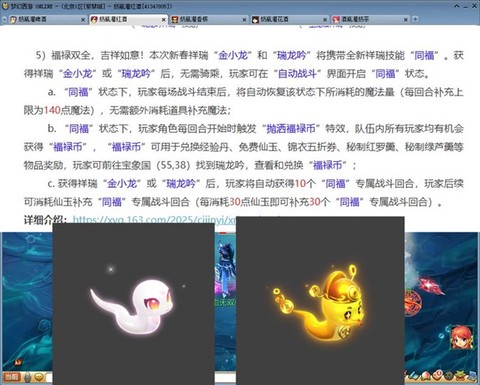Image resolution: width=480 pixels, height=385 pixels.
Task: Open the blue laptop system icon
Action: click(472, 376)
